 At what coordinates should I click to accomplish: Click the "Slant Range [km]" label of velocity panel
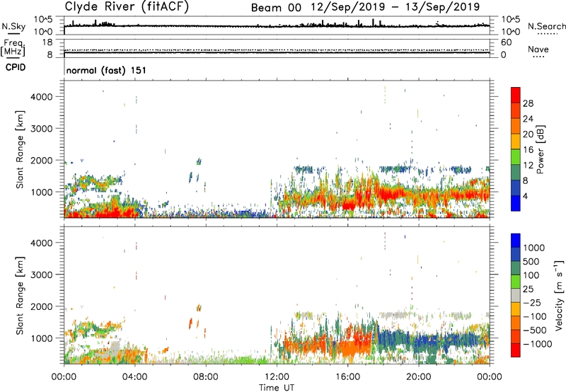[x=20, y=295]
